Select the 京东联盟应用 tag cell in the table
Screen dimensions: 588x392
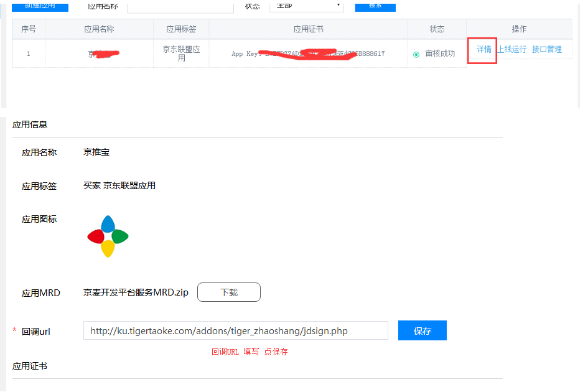181,54
